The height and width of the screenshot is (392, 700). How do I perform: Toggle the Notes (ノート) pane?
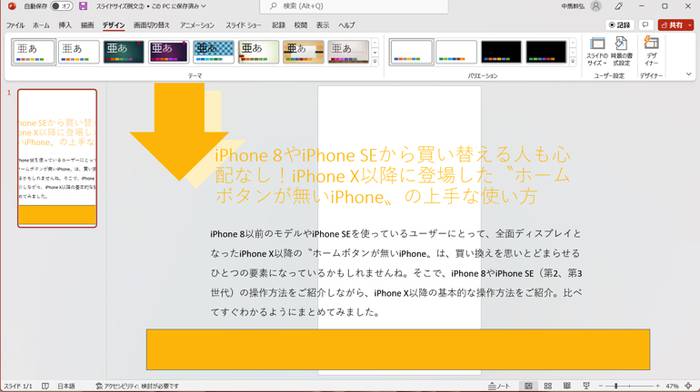pos(499,386)
